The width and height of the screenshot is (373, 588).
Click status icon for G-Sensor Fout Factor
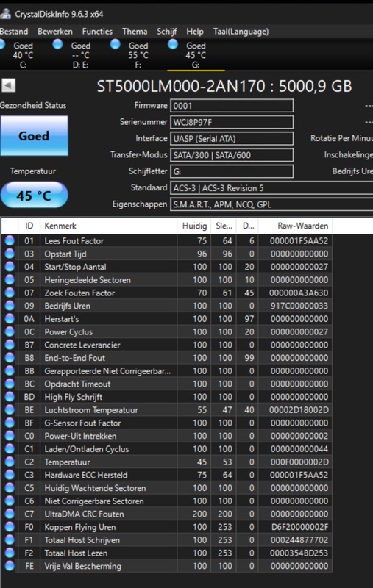coord(10,423)
